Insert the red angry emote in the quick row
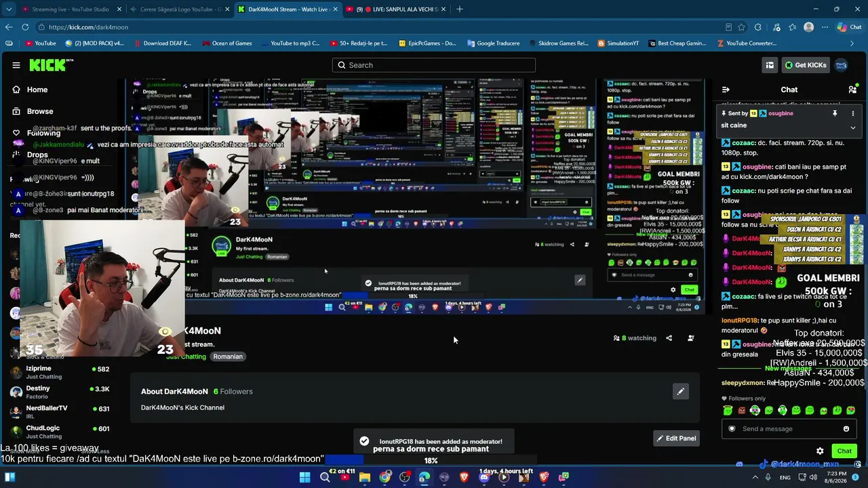Screen dimensions: 868x488 (x=741, y=410)
